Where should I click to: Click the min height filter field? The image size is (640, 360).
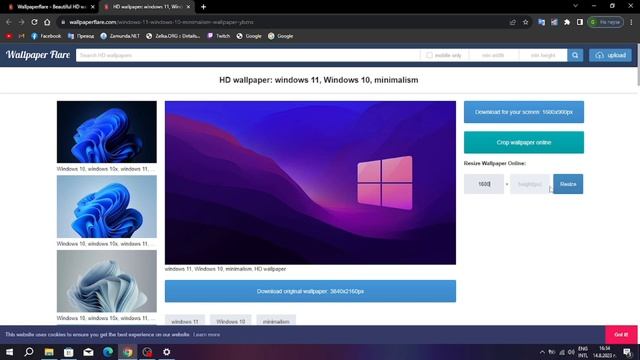543,55
